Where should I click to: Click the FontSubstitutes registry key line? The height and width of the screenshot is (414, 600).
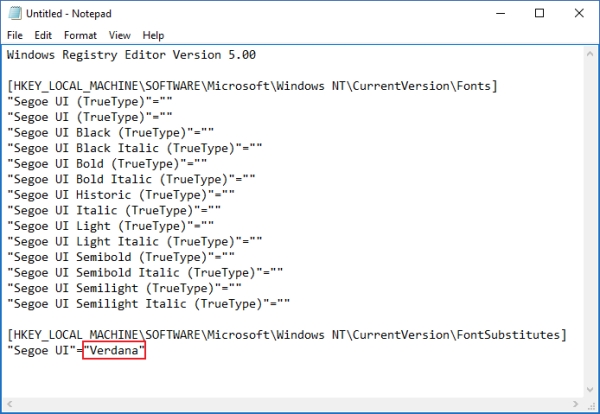tap(287, 335)
